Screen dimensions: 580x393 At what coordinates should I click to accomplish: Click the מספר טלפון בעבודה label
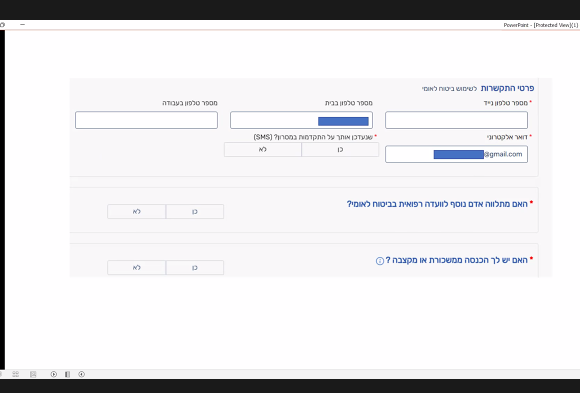190,103
